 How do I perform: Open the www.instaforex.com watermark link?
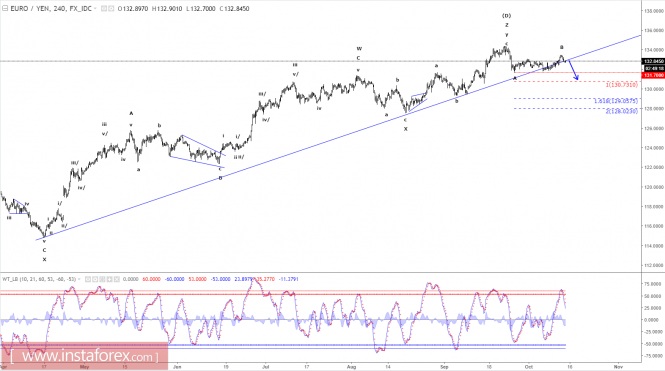[x=84, y=356]
